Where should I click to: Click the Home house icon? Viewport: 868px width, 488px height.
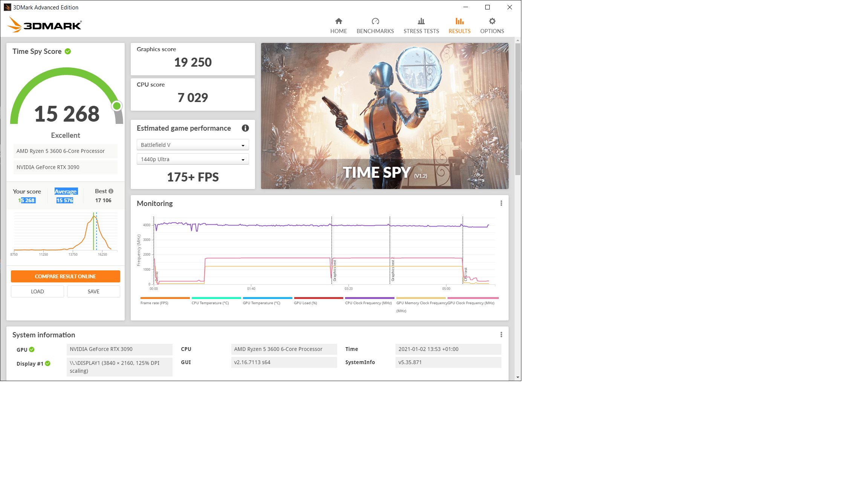coord(339,21)
